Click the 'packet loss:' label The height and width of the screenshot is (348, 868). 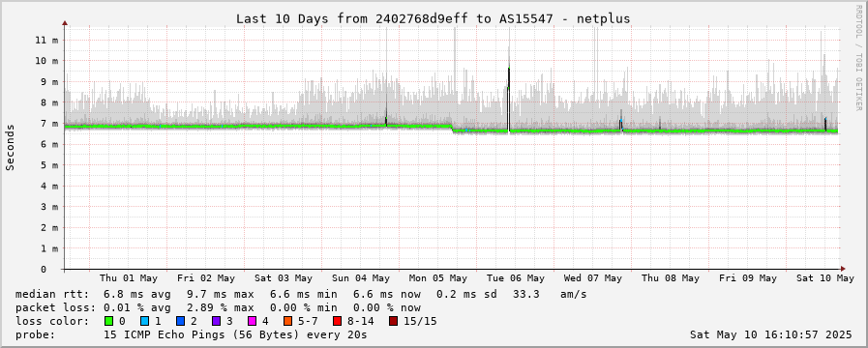tap(55, 307)
